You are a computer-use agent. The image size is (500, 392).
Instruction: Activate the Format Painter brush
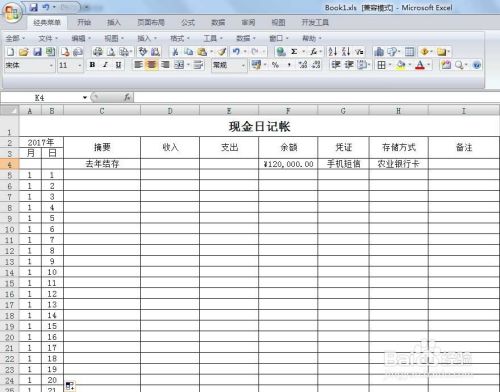(222, 52)
